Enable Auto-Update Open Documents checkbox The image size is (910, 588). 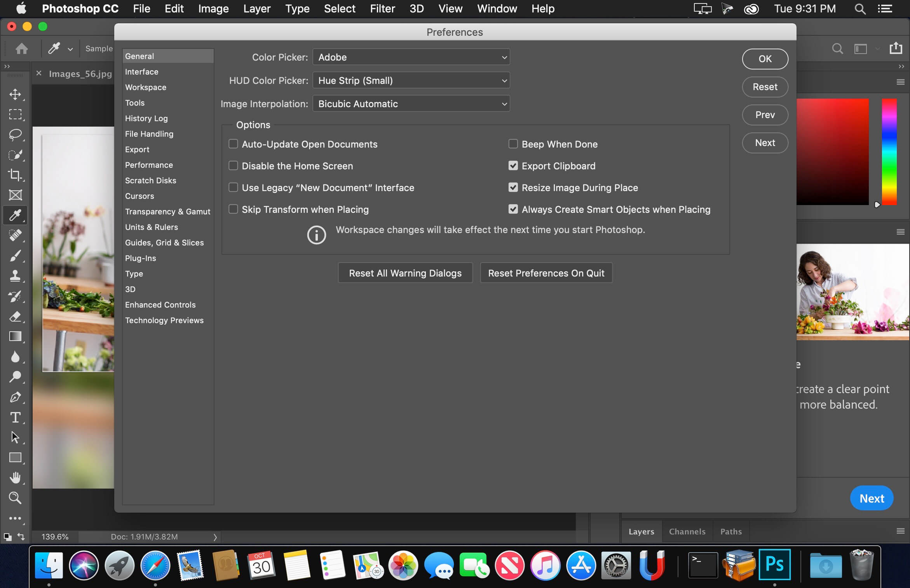pyautogui.click(x=233, y=143)
